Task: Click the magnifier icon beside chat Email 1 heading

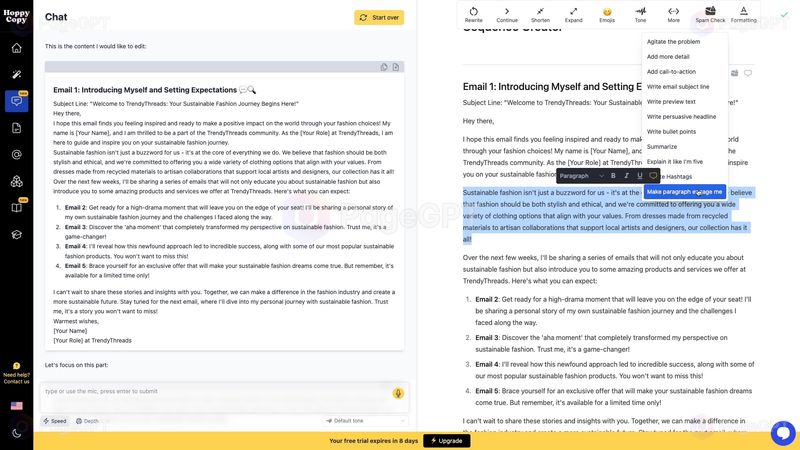Action: pyautogui.click(x=252, y=90)
